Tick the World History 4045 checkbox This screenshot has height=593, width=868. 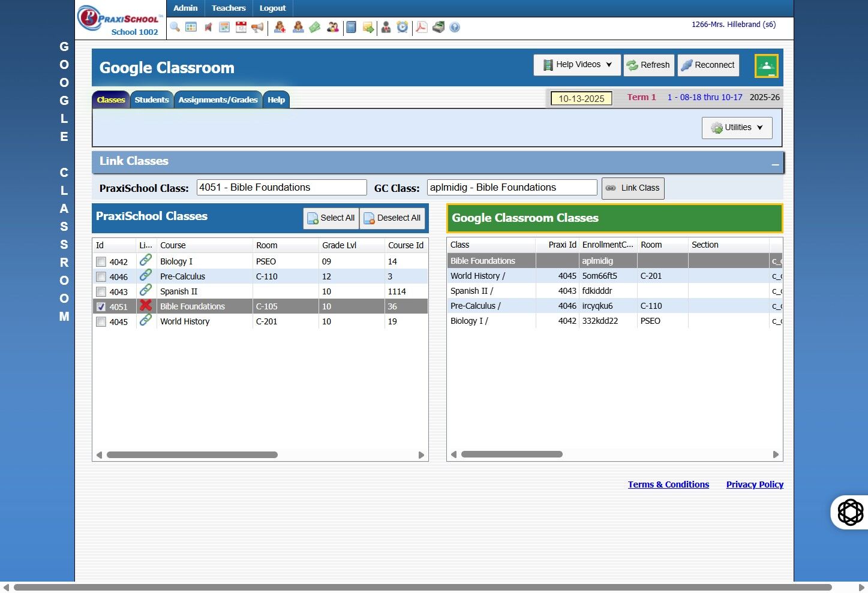click(x=101, y=322)
